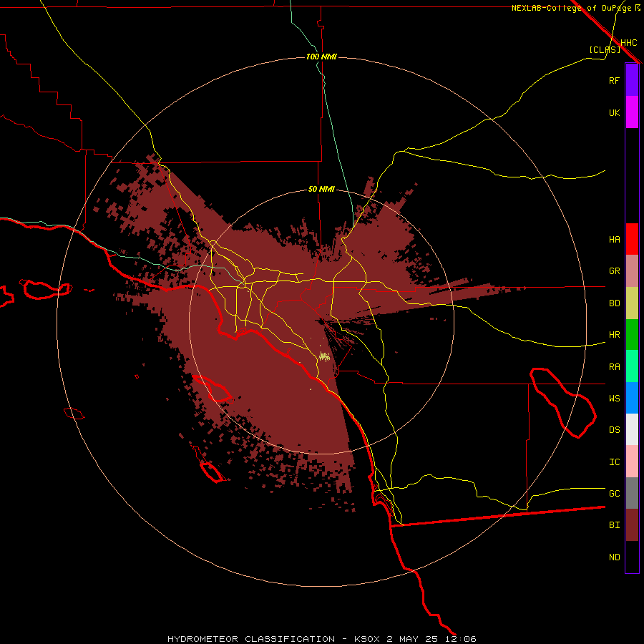Screen dimensions: 644x644
Task: Click the HR legend label
Action: [x=614, y=335]
